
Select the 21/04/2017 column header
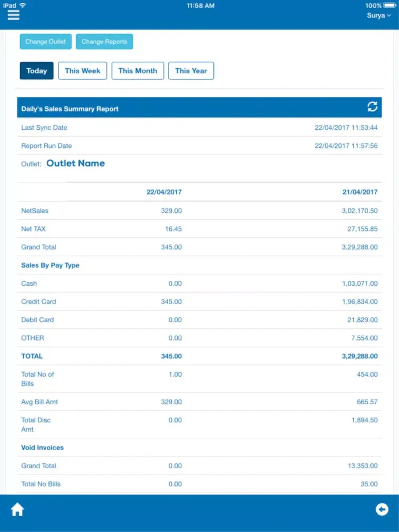tap(360, 192)
